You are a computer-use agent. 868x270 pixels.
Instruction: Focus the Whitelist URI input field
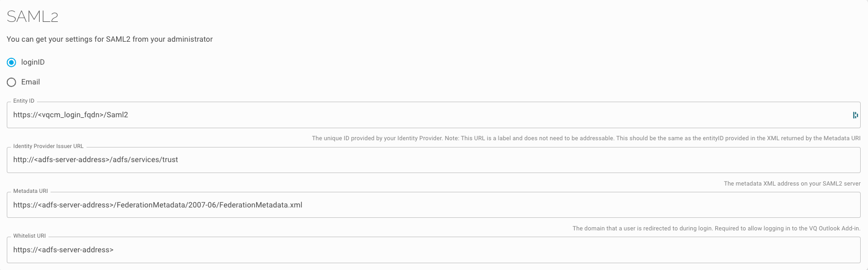point(433,250)
